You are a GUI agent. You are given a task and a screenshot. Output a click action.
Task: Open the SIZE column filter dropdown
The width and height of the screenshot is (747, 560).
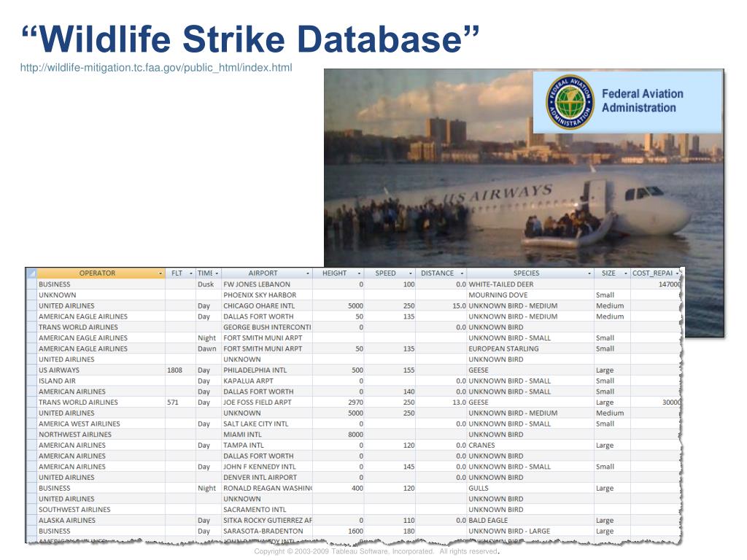pyautogui.click(x=625, y=274)
